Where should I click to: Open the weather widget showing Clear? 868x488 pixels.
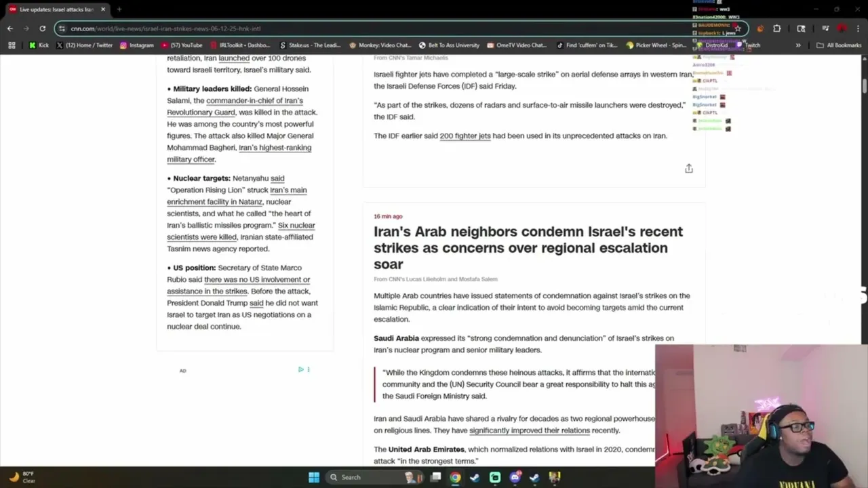click(x=22, y=477)
